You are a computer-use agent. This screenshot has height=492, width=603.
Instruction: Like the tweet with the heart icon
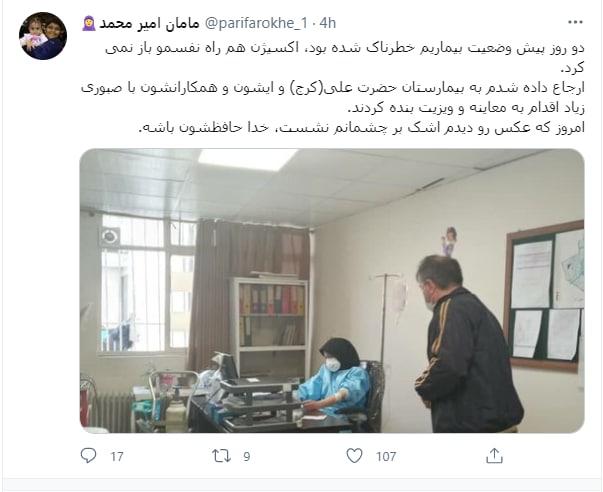(x=354, y=456)
